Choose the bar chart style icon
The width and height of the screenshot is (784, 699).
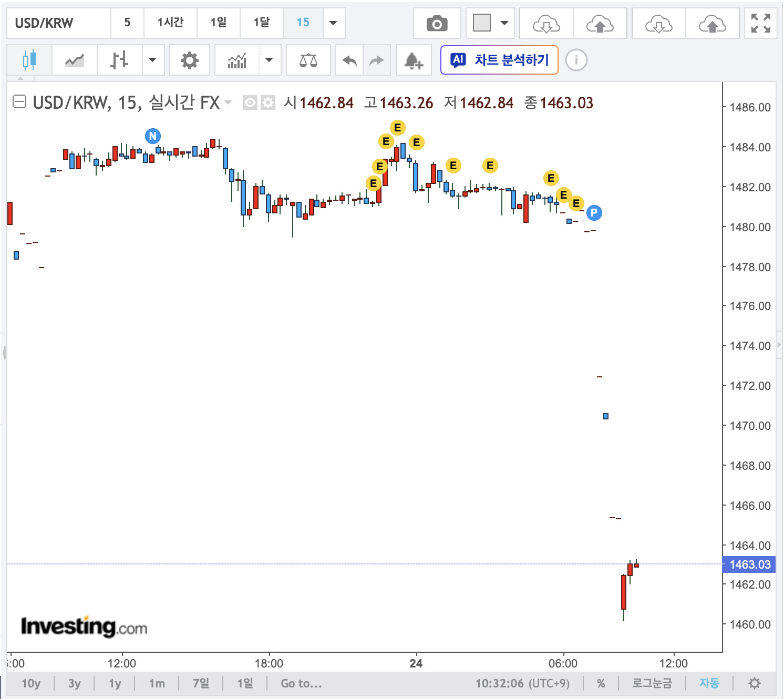point(119,60)
